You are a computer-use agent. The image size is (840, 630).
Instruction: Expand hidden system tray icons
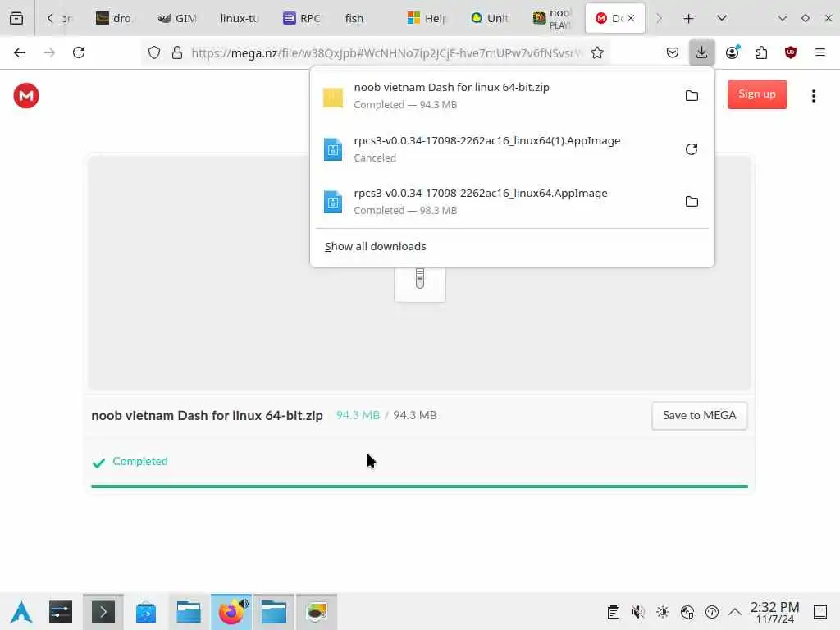tap(735, 612)
